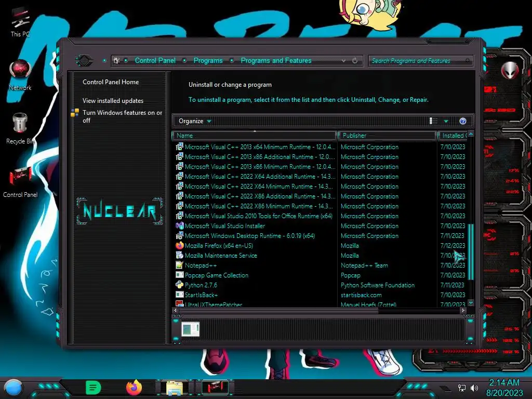Select Microsoft Visual C++ 2022 X64 Minimum Runtime
Viewport: 532px width, 399px height.
pyautogui.click(x=259, y=187)
